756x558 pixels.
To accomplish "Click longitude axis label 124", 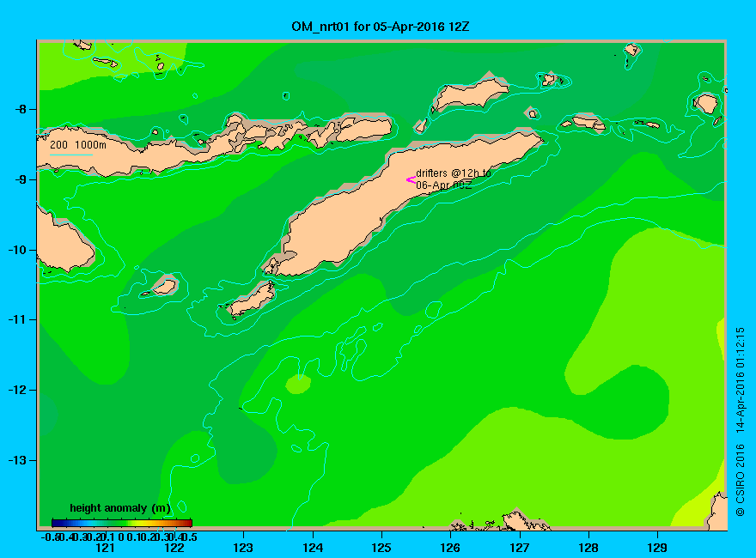I will pos(313,548).
